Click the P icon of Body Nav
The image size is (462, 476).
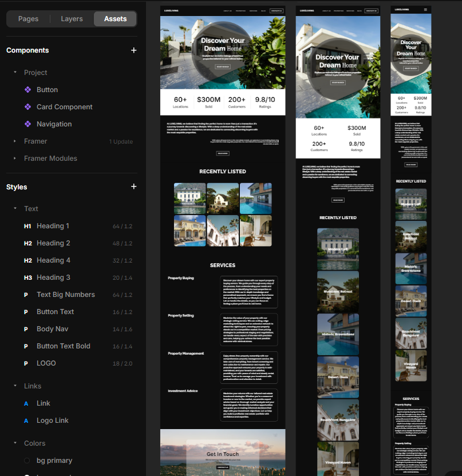coord(26,329)
